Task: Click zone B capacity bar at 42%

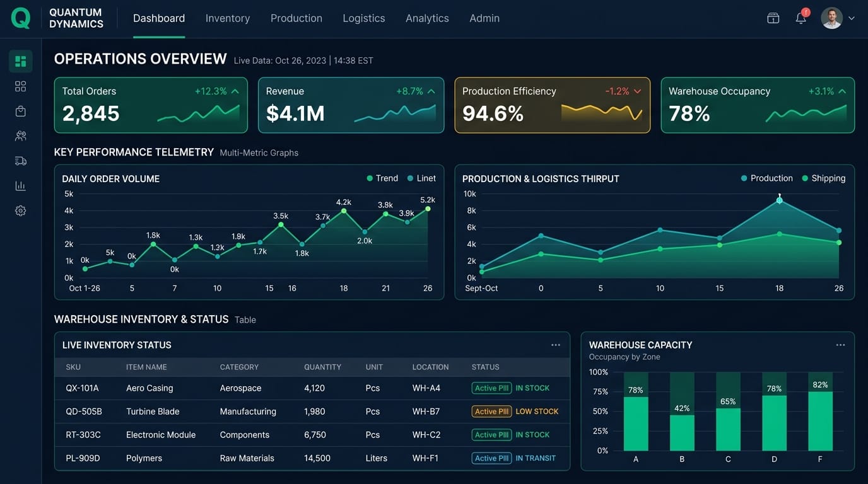Action: click(x=682, y=433)
